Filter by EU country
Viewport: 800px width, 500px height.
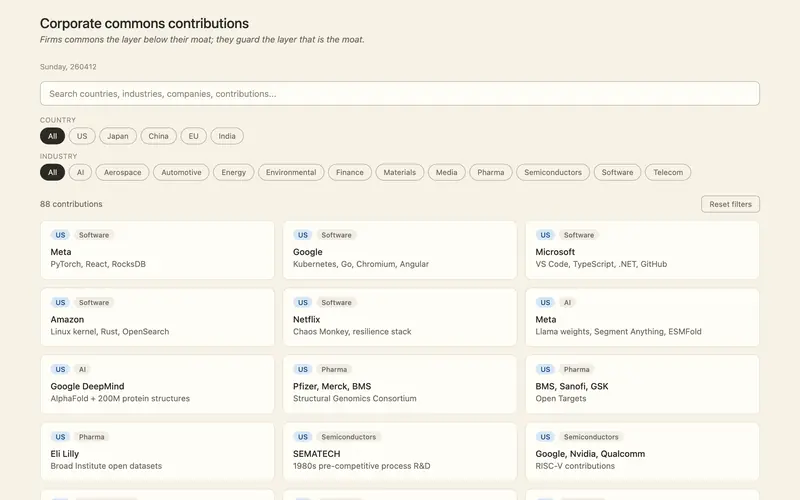[x=193, y=136]
